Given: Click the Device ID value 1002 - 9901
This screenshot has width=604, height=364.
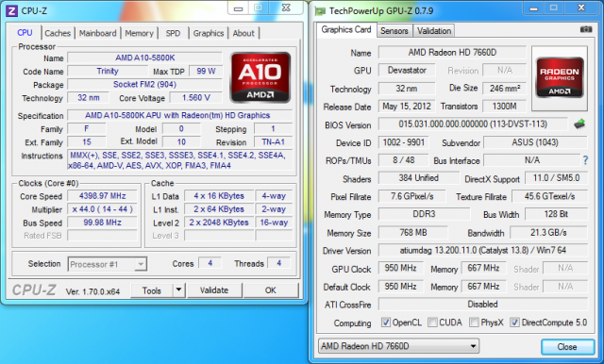Looking at the screenshot, I should [403, 142].
